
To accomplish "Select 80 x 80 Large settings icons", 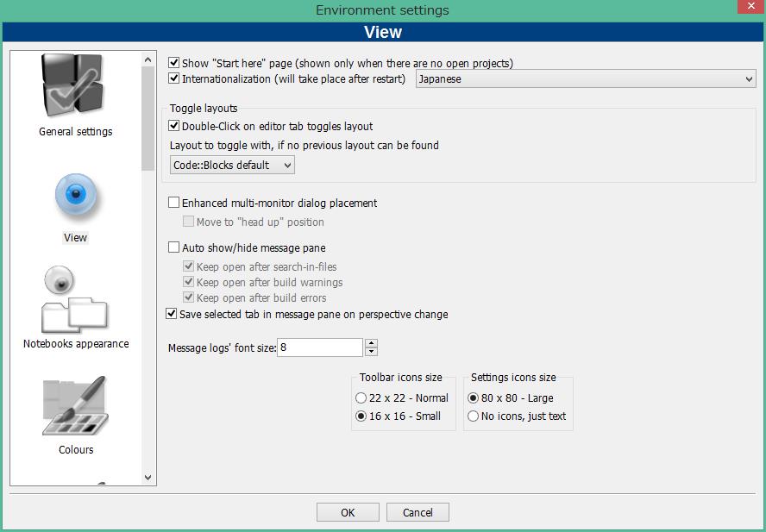I will click(473, 397).
